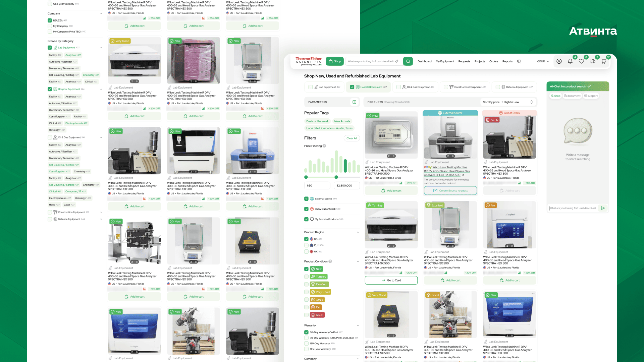Click the price slider maximum handle
The image size is (644, 362).
tap(336, 177)
